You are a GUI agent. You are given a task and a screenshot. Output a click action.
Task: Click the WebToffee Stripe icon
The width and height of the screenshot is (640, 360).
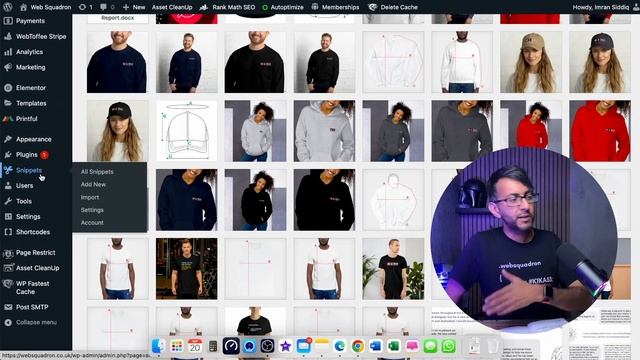point(8,36)
